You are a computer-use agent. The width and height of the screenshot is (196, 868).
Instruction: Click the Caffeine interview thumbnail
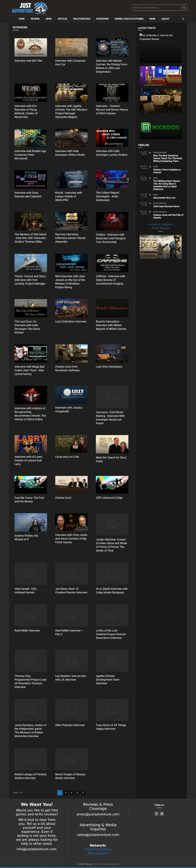pos(112,263)
